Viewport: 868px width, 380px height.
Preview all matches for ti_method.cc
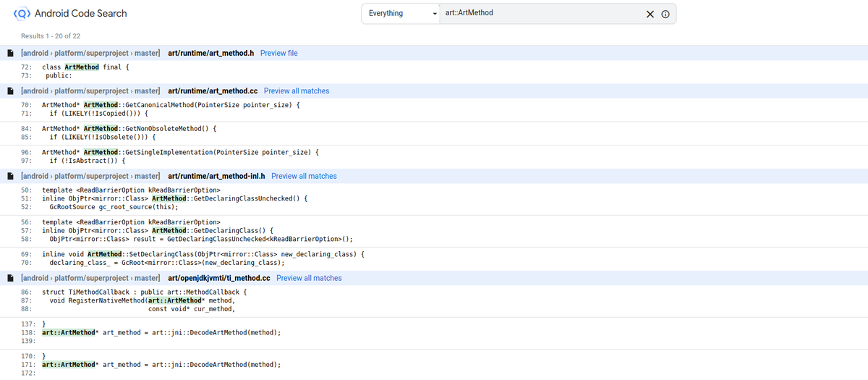[x=309, y=278]
